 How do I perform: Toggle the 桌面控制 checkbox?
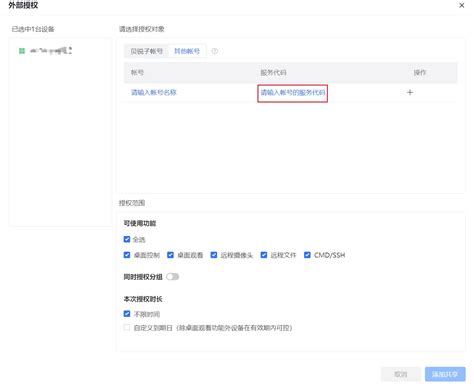(x=127, y=255)
